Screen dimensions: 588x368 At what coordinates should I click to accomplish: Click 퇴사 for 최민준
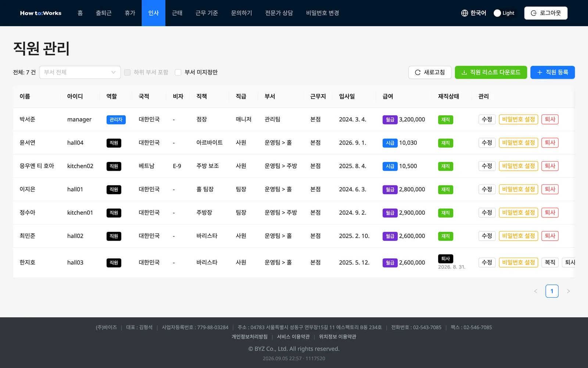click(550, 236)
